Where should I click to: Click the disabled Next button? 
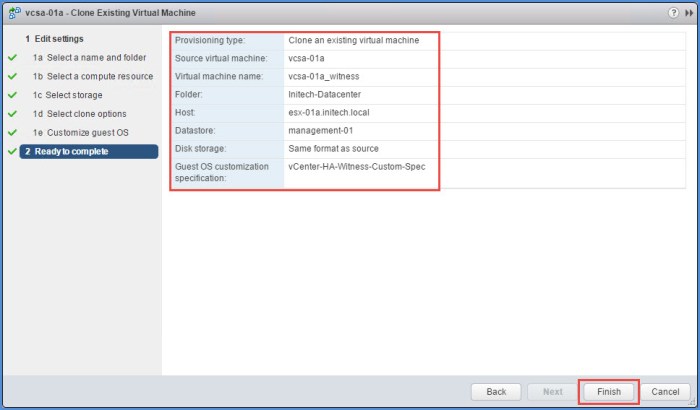coord(553,391)
